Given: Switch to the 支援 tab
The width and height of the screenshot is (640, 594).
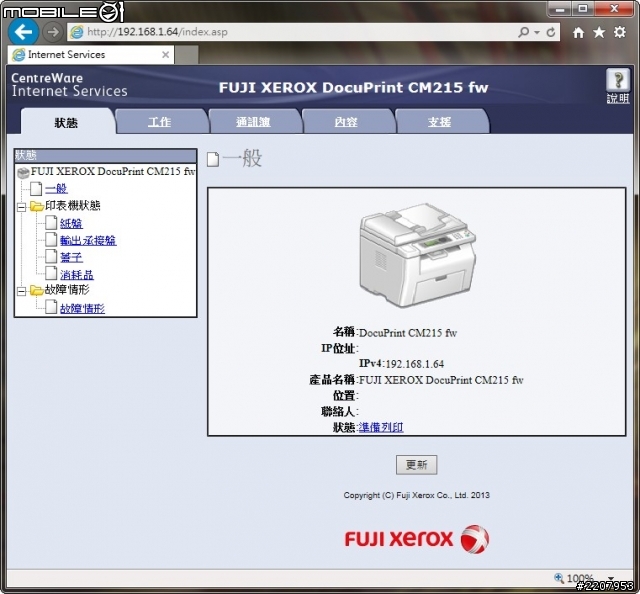Looking at the screenshot, I should click(440, 122).
